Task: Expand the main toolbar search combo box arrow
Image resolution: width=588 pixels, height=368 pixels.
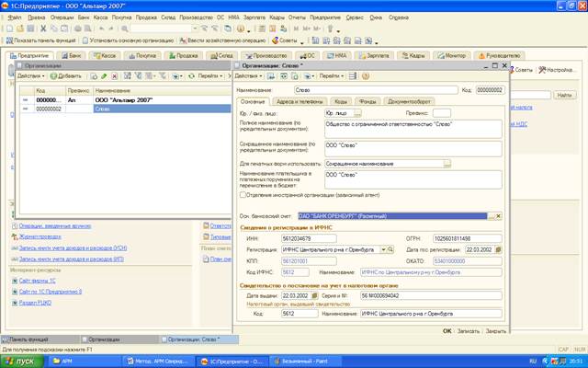Action: 195,29
